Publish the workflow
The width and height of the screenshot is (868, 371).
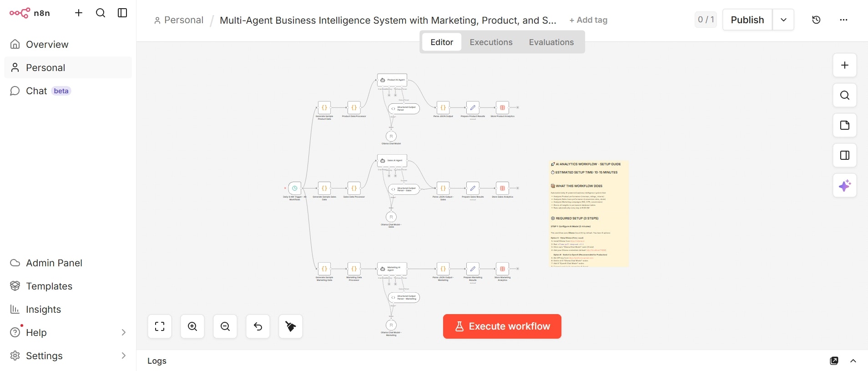[747, 20]
